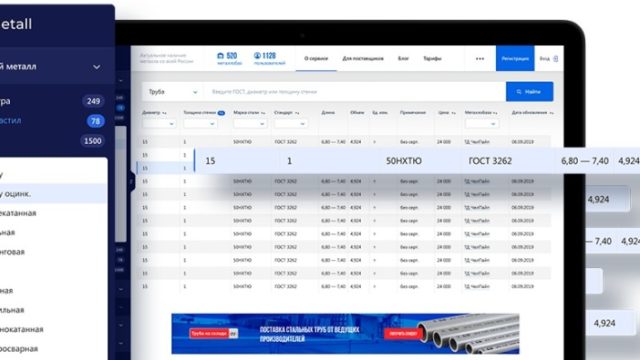Image resolution: width=640 pixels, height=360 pixels.
Task: Click the sort arrows beside Диаметр header
Action: click(x=164, y=113)
